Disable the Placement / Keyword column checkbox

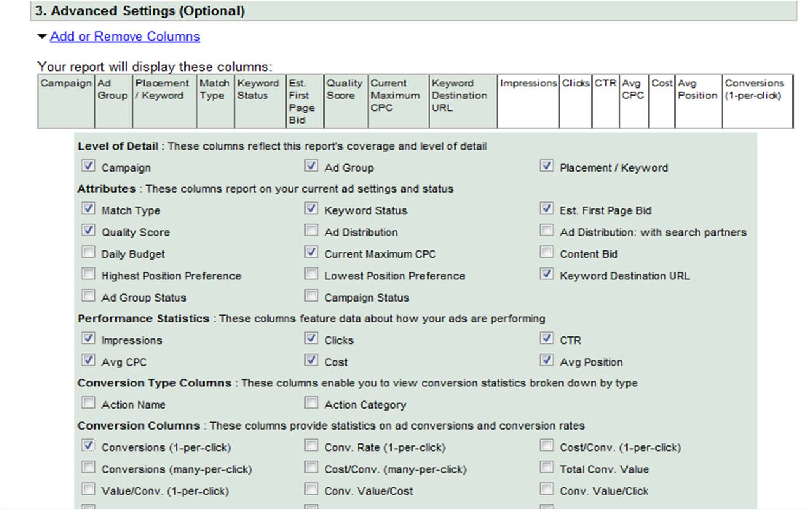click(546, 167)
